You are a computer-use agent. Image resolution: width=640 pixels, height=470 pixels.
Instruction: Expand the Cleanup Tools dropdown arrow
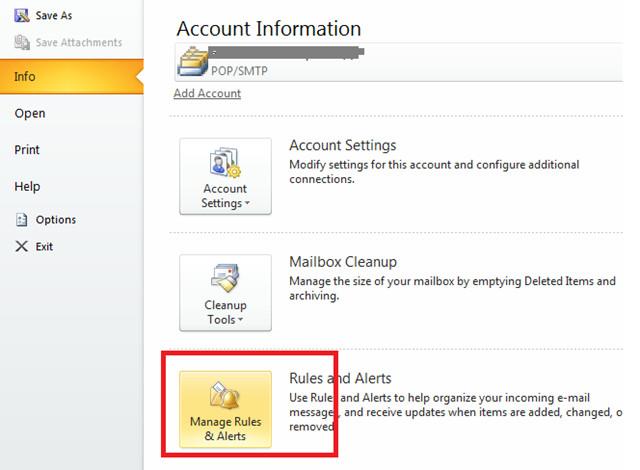[239, 321]
